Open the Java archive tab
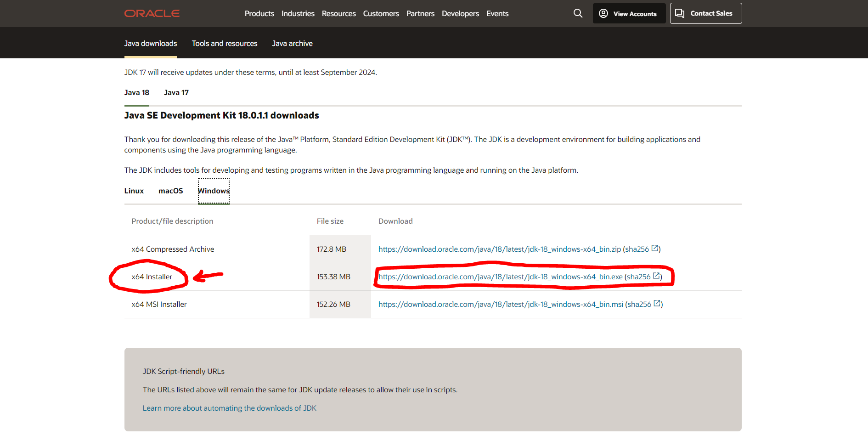This screenshot has height=441, width=868. (x=292, y=43)
